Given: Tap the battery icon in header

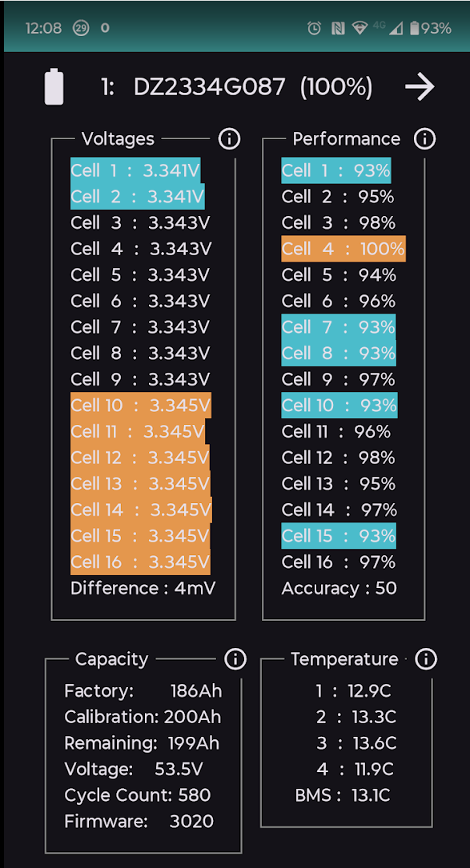Looking at the screenshot, I should [54, 86].
